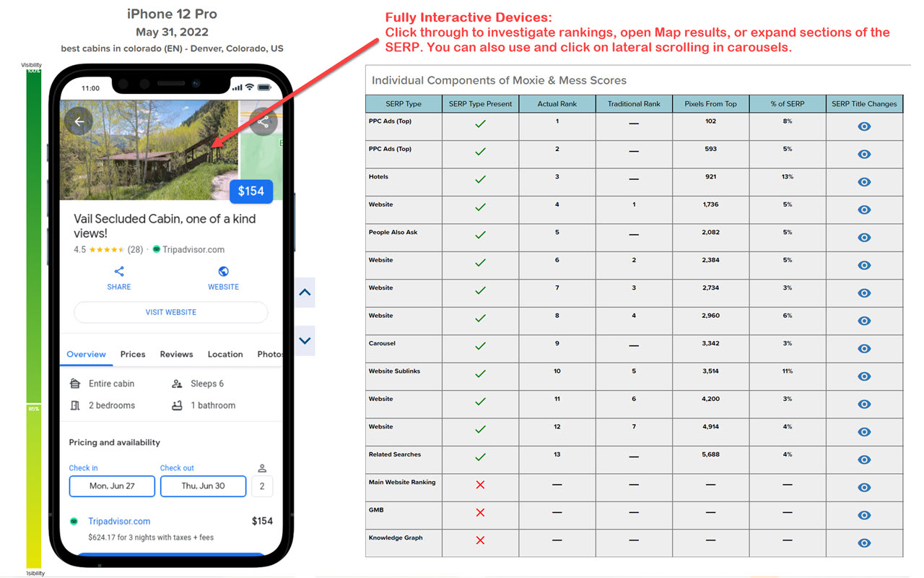Click the Sleeps 6 icon
The height and width of the screenshot is (578, 924).
(177, 384)
